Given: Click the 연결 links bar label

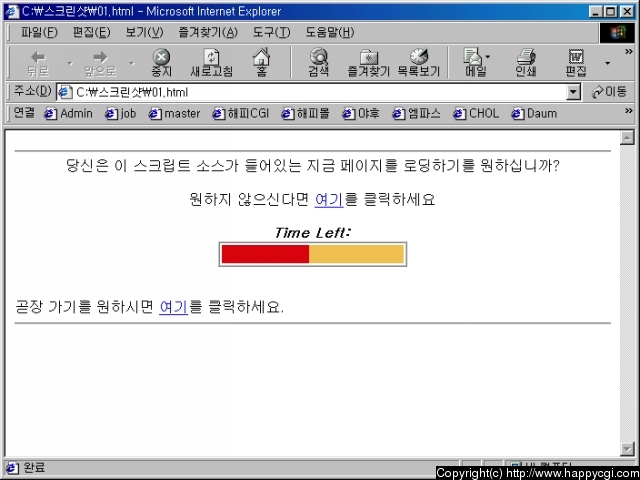Looking at the screenshot, I should [x=24, y=113].
